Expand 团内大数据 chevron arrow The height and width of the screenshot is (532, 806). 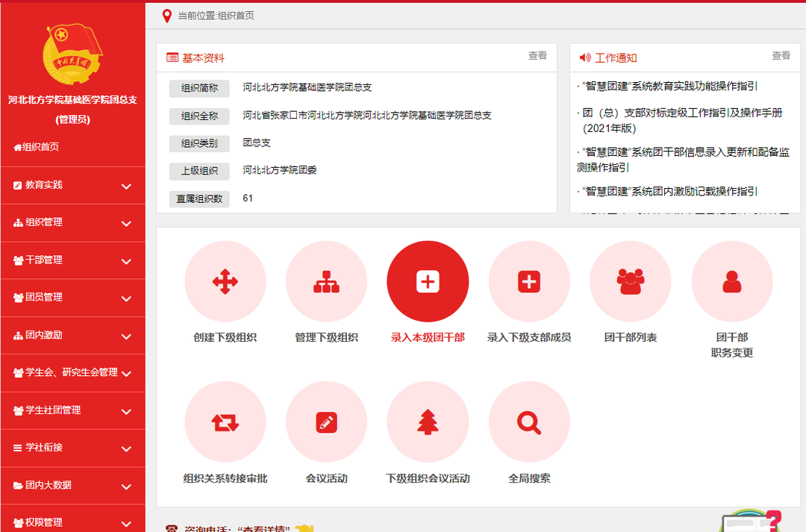pyautogui.click(x=126, y=486)
